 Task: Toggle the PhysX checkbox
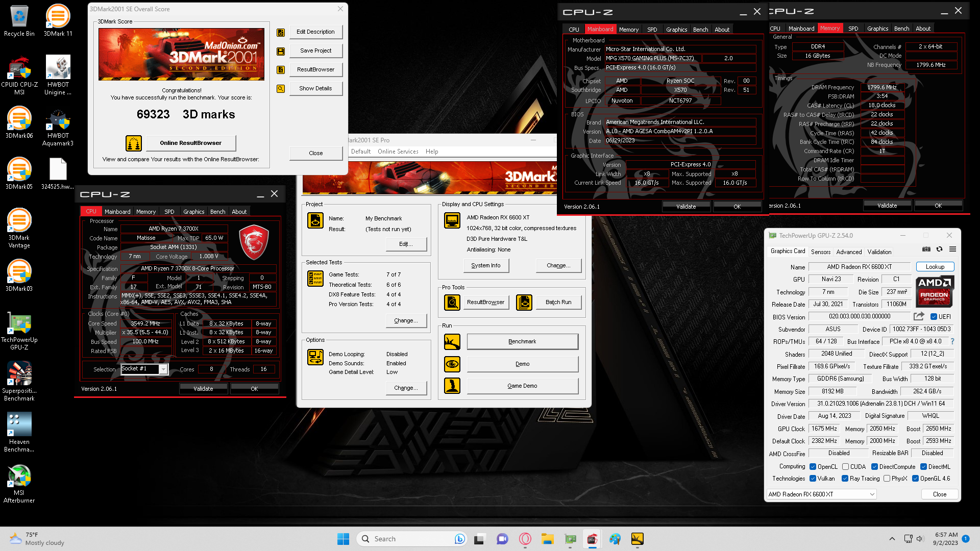pyautogui.click(x=887, y=479)
